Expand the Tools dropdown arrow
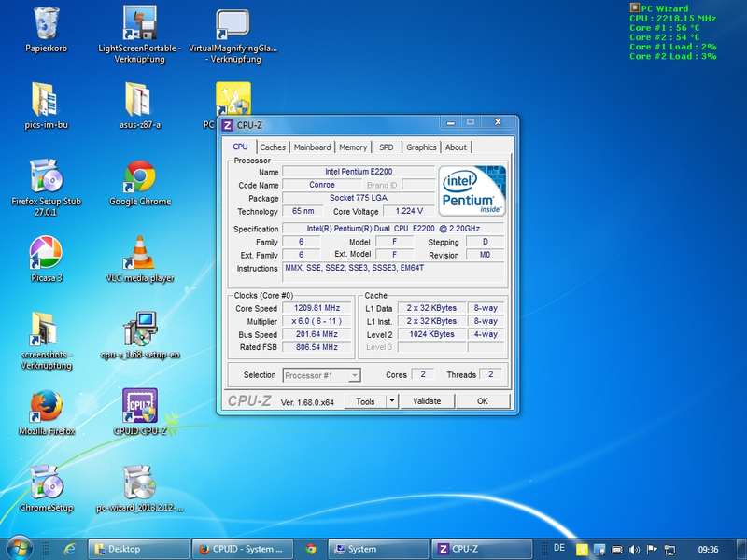Image resolution: width=747 pixels, height=560 pixels. [x=391, y=401]
